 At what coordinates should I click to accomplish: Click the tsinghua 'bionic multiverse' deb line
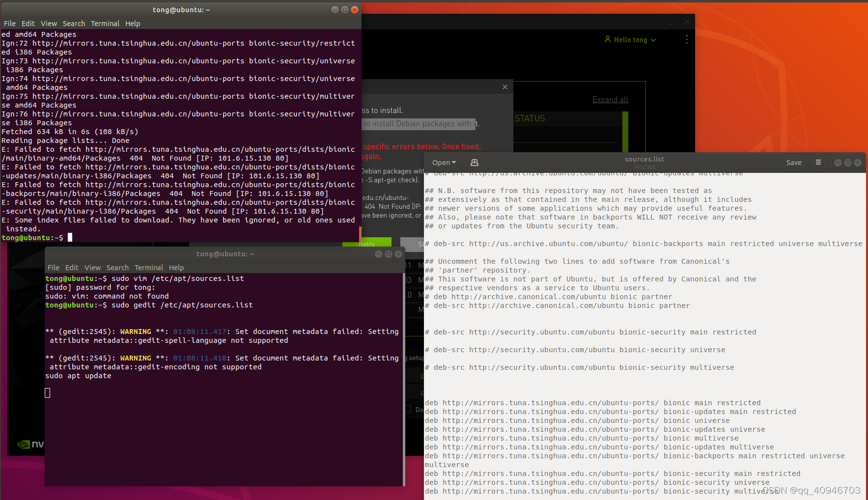582,438
